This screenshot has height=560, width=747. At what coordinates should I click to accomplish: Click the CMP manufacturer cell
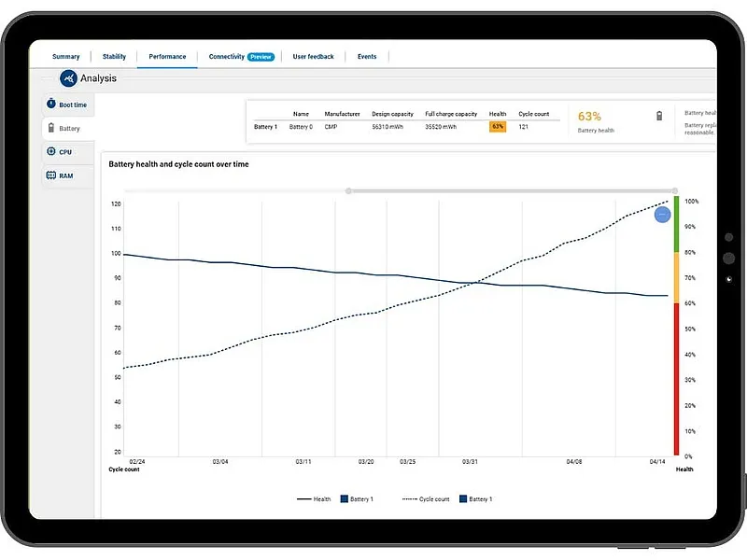tap(331, 127)
